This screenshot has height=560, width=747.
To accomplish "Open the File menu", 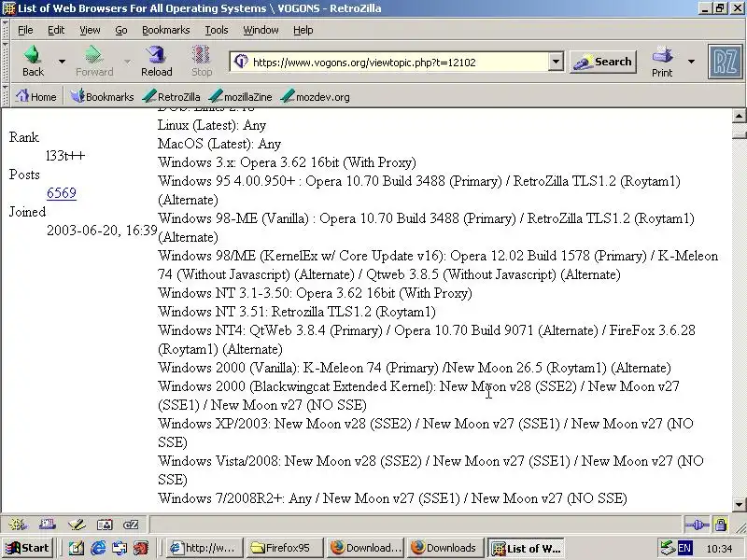I will point(25,30).
